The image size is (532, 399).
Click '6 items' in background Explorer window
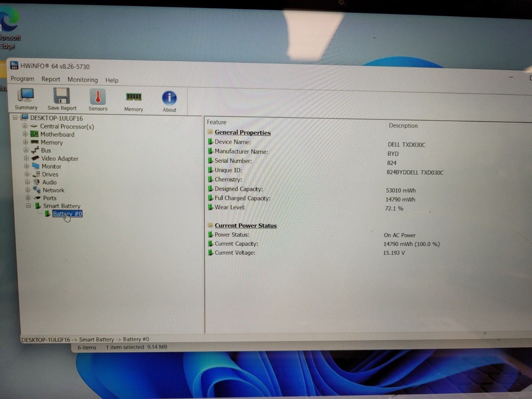[87, 347]
